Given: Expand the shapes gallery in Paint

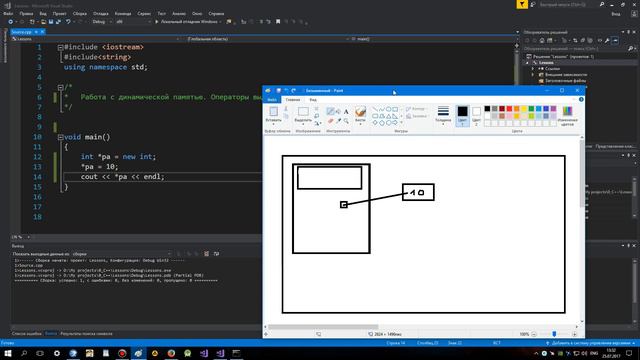Looking at the screenshot, I should click(401, 122).
